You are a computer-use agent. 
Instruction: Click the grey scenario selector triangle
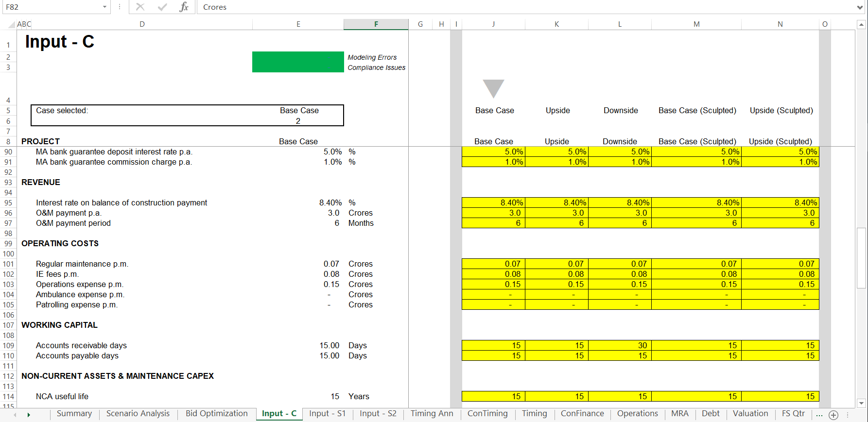point(493,89)
